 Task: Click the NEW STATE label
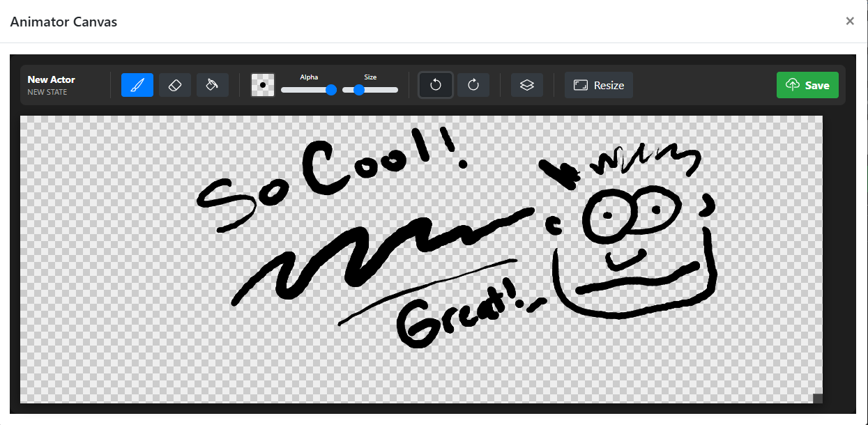coord(47,92)
